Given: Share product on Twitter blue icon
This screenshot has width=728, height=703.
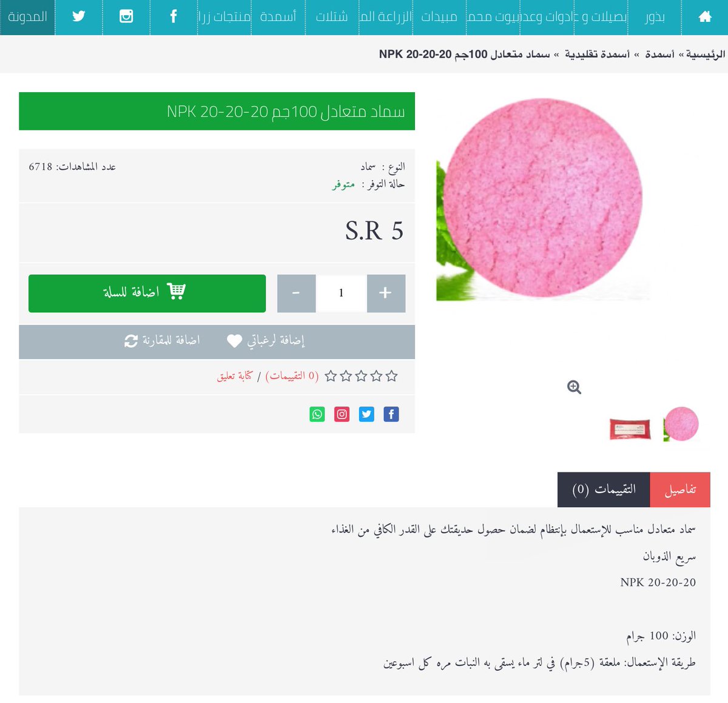Looking at the screenshot, I should click(366, 414).
